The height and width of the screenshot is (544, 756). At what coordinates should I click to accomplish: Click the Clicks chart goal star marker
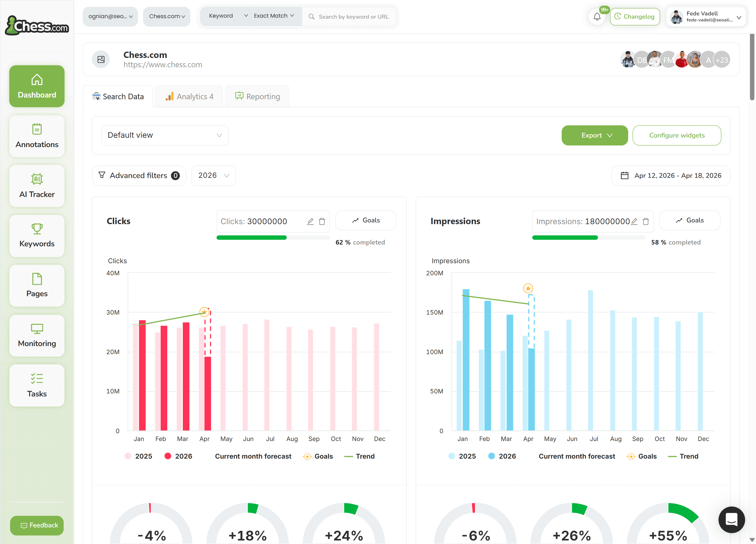tap(204, 312)
